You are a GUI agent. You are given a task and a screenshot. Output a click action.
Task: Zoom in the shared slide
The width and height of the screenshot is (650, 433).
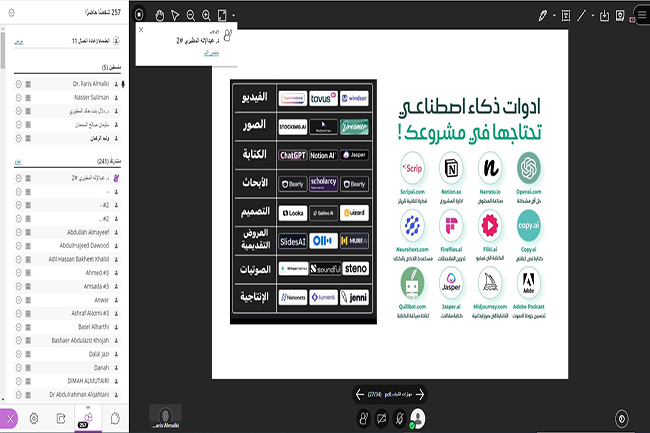coord(206,15)
